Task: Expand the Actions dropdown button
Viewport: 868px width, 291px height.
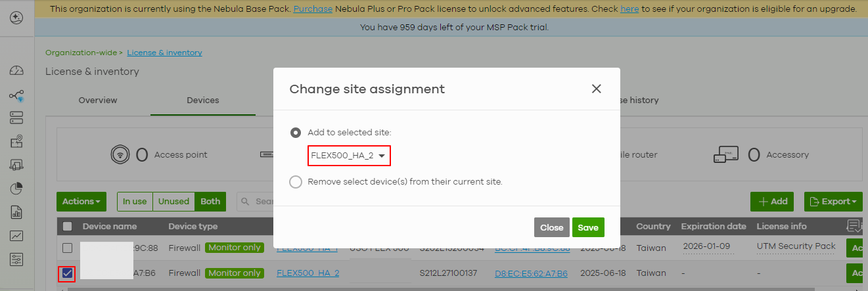Action: [81, 202]
